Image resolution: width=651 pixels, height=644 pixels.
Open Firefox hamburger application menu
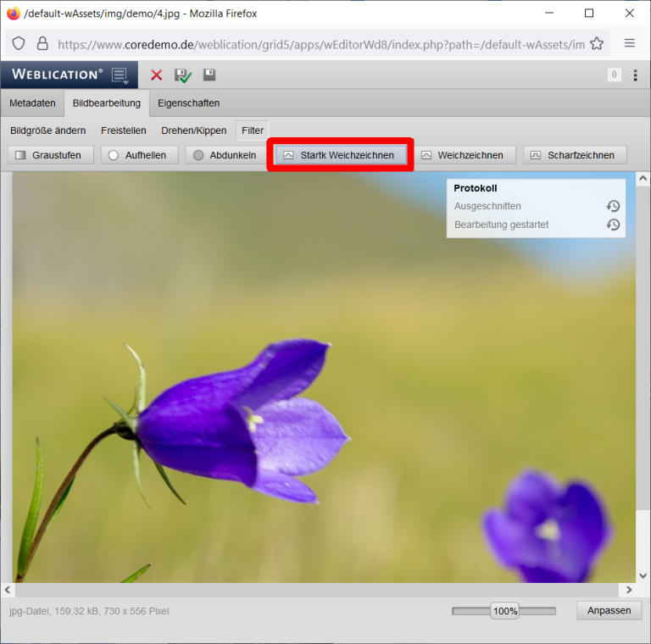pos(630,44)
